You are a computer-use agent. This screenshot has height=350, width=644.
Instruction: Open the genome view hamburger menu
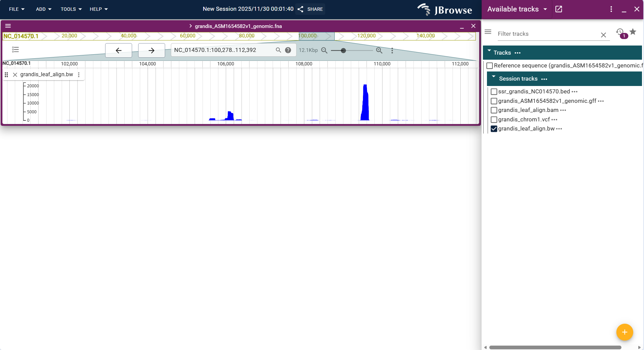[8, 26]
